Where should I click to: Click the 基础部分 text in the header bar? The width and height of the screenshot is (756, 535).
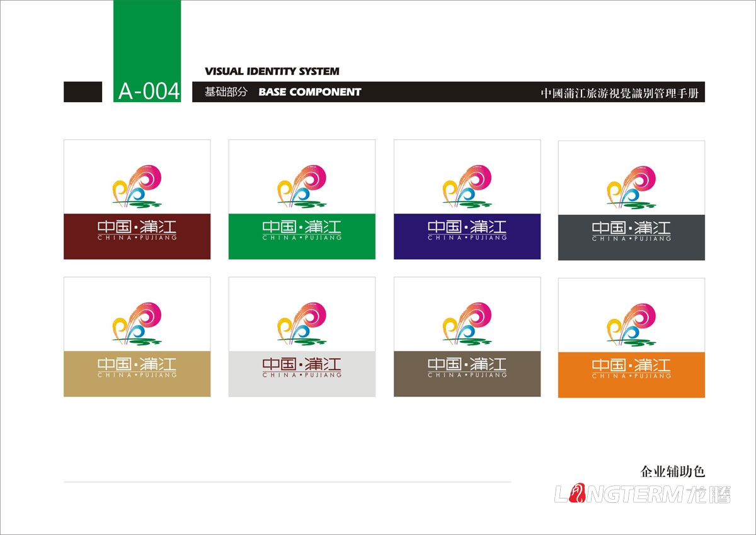click(226, 92)
